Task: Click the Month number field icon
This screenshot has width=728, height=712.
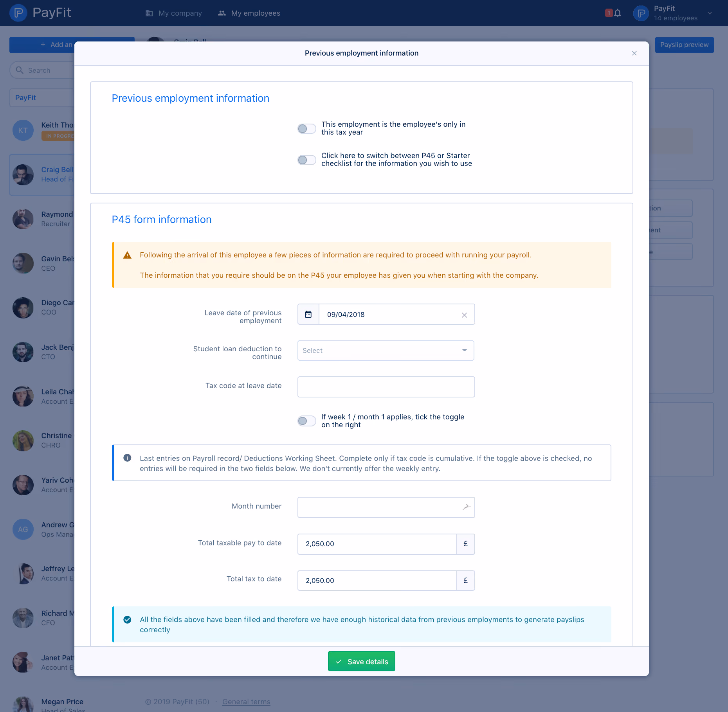Action: click(x=466, y=507)
